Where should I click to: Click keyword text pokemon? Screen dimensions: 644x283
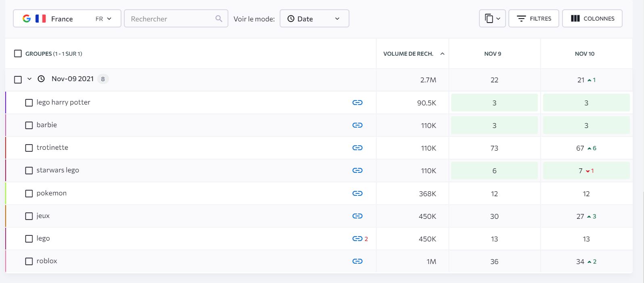pos(52,193)
